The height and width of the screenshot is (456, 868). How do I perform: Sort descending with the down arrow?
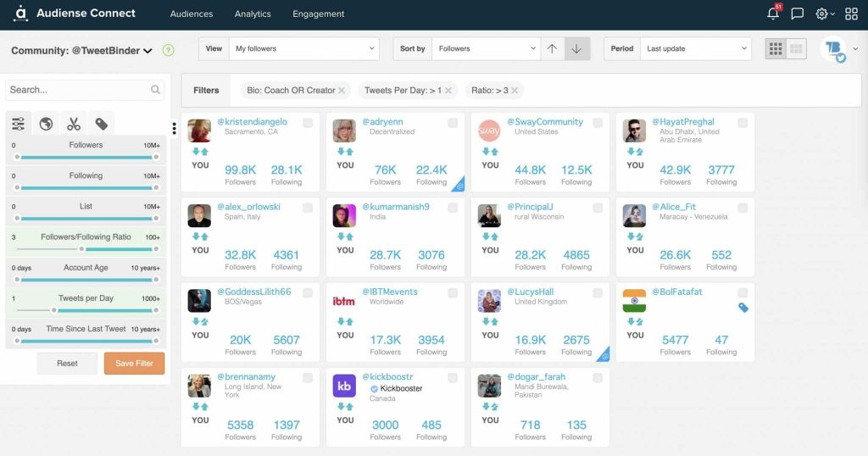point(576,48)
